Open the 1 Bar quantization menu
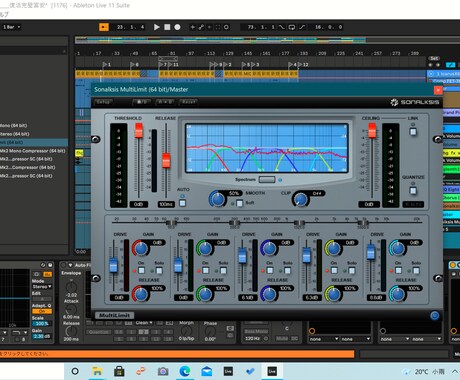The image size is (460, 380). [x=12, y=27]
